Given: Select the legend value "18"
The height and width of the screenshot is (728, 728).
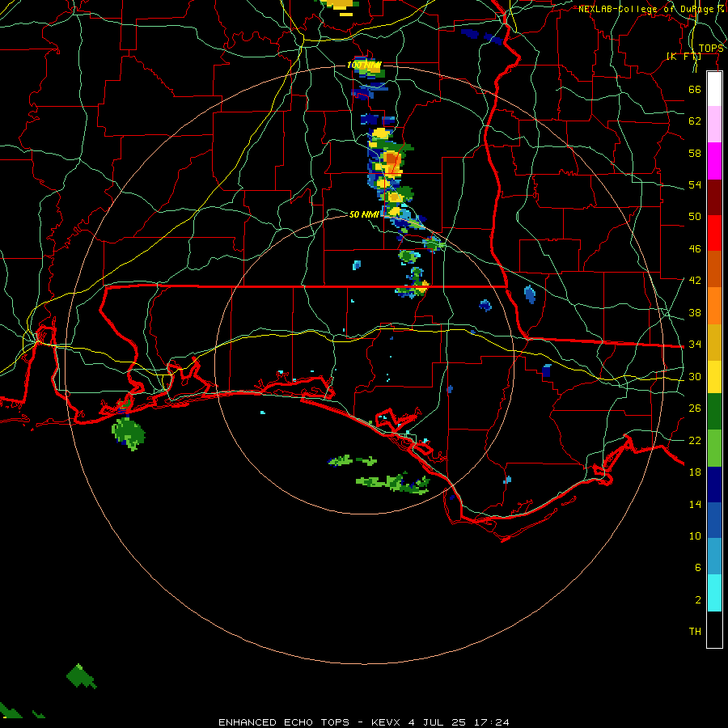Looking at the screenshot, I should (695, 472).
